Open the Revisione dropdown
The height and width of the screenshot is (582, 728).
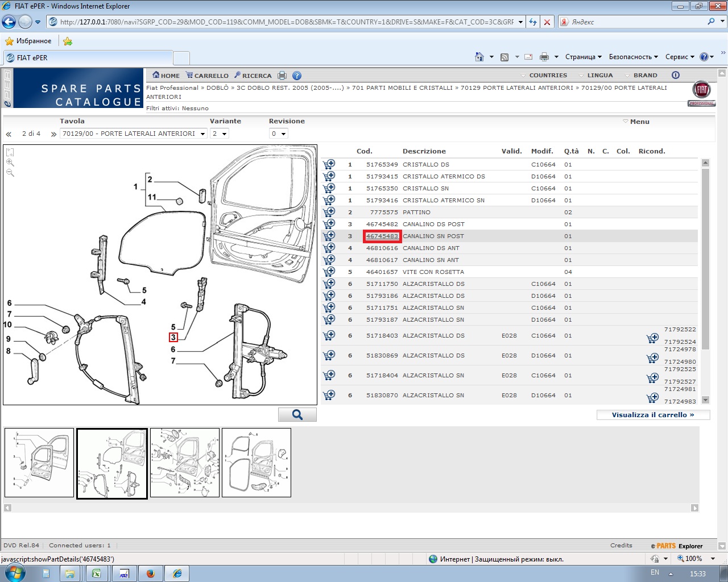(279, 134)
